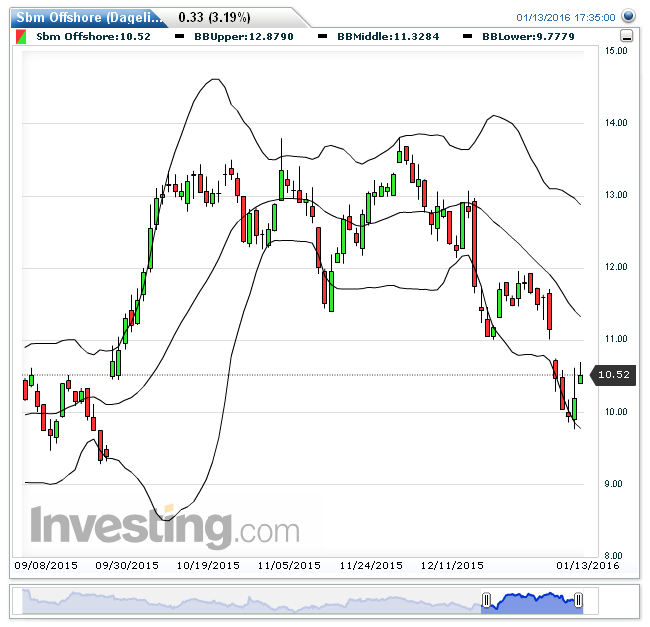Click the BBUpper:12.8790 legend text
The image size is (650, 627).
click(x=244, y=36)
